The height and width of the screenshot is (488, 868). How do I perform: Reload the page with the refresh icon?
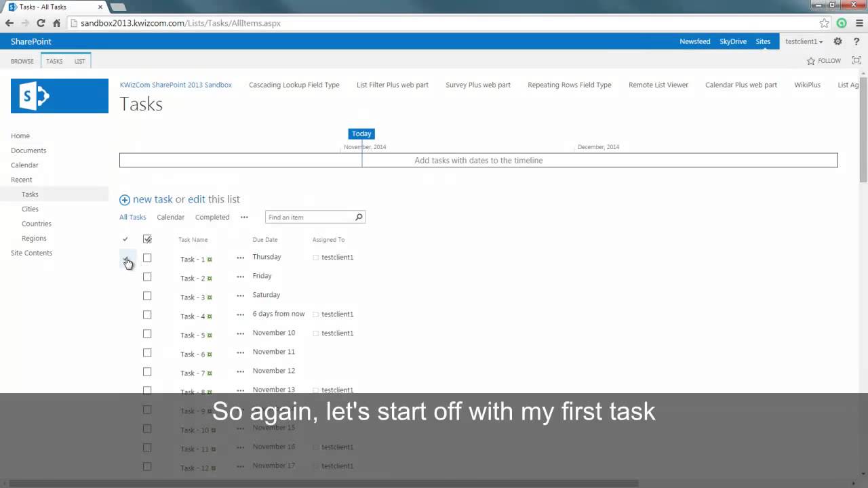41,23
